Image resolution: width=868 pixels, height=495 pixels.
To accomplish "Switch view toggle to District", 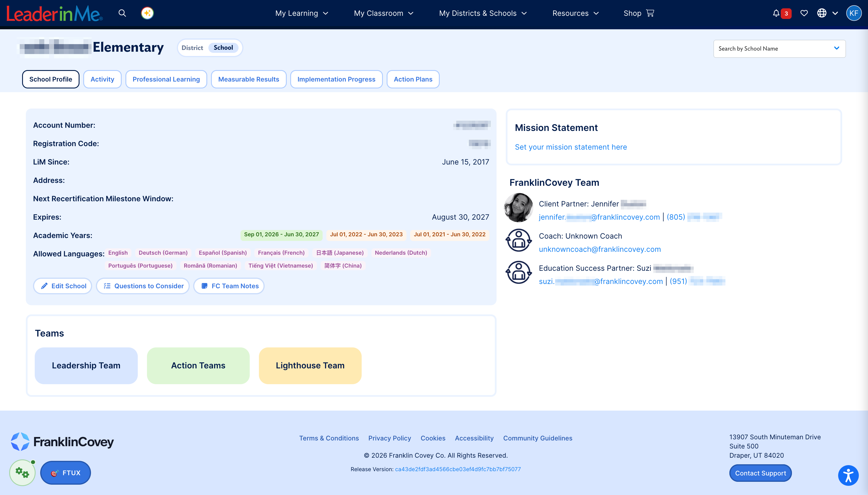I will [x=192, y=48].
